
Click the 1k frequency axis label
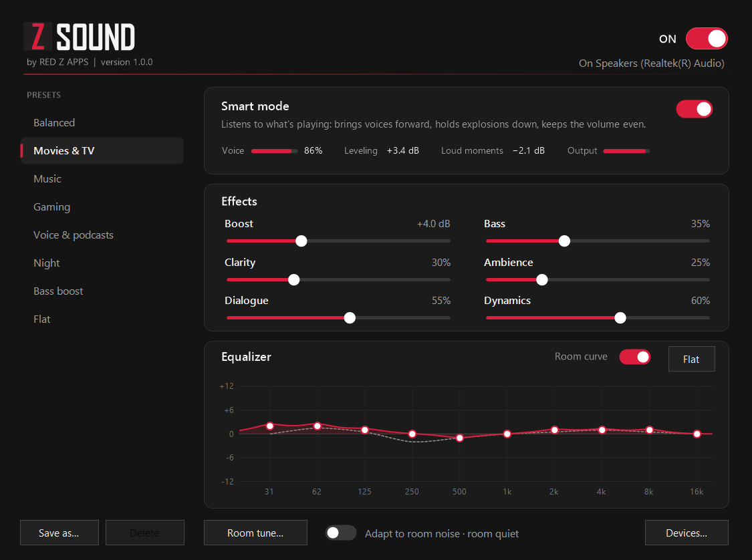pos(507,491)
